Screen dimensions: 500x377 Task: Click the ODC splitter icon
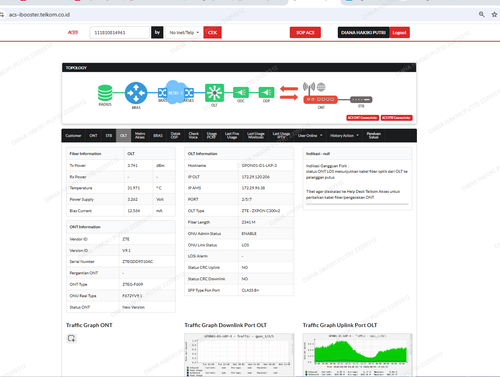click(x=241, y=92)
